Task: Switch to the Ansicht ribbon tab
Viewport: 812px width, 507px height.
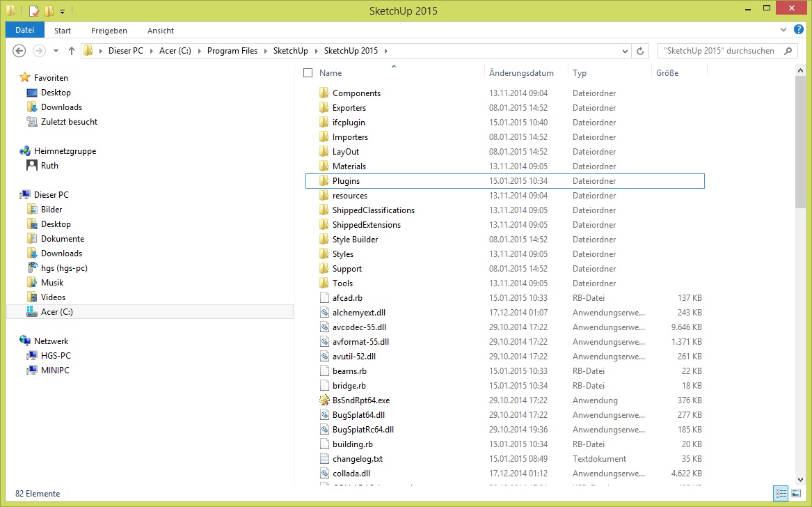Action: pos(161,31)
